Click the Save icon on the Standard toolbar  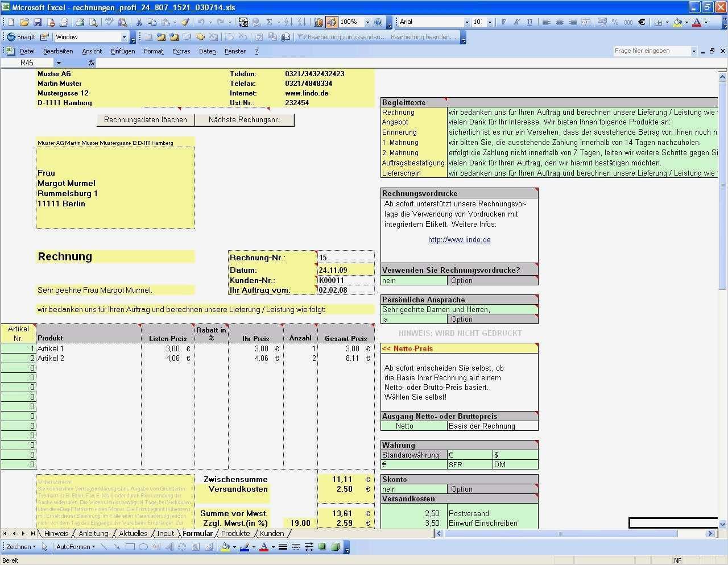pos(38,22)
